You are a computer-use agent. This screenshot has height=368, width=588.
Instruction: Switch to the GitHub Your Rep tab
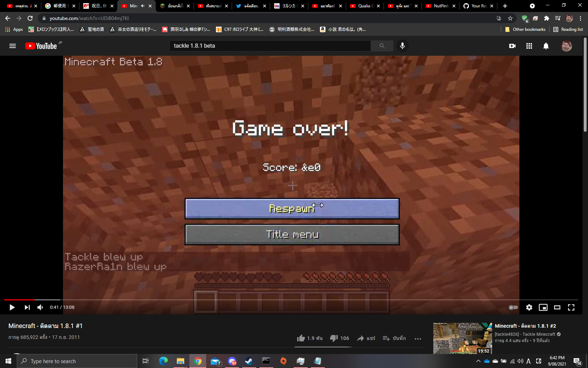coord(478,6)
